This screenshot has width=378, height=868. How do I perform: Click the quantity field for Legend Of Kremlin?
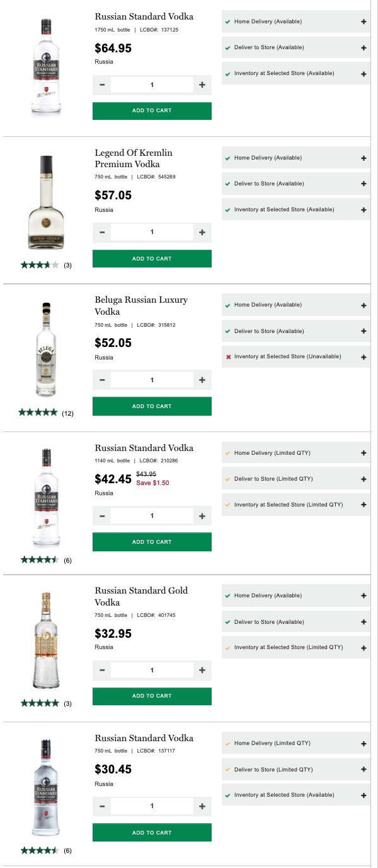[152, 232]
